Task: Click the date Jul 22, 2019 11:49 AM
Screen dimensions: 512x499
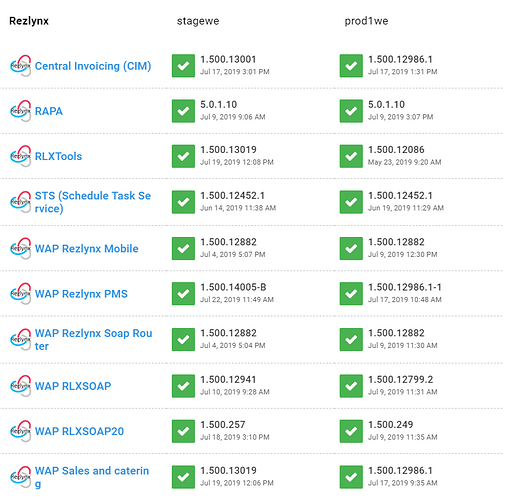Action: (x=237, y=300)
